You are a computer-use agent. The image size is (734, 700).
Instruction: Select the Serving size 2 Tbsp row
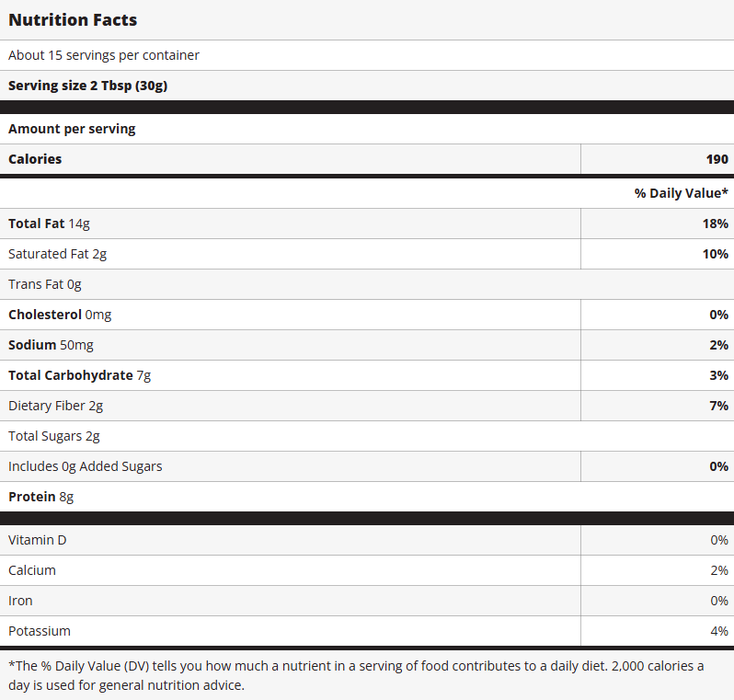coord(87,86)
